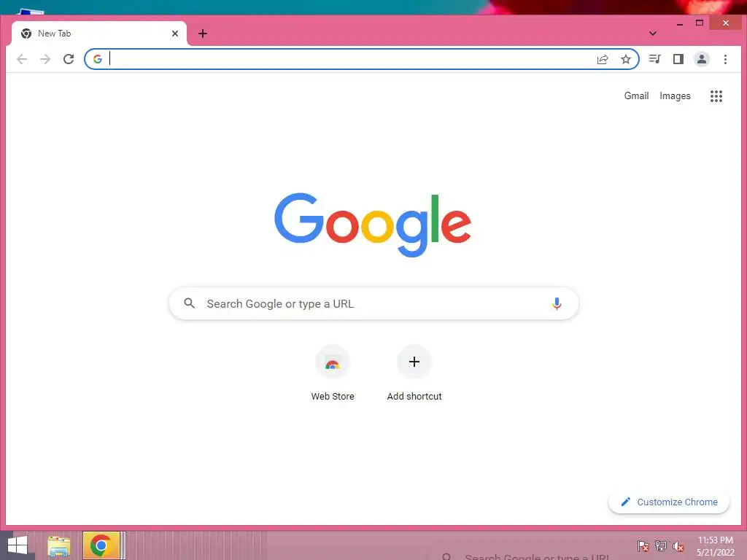Screen dimensions: 747x560
Task: Open the clock showing 11:53 PM
Action: pos(715,546)
